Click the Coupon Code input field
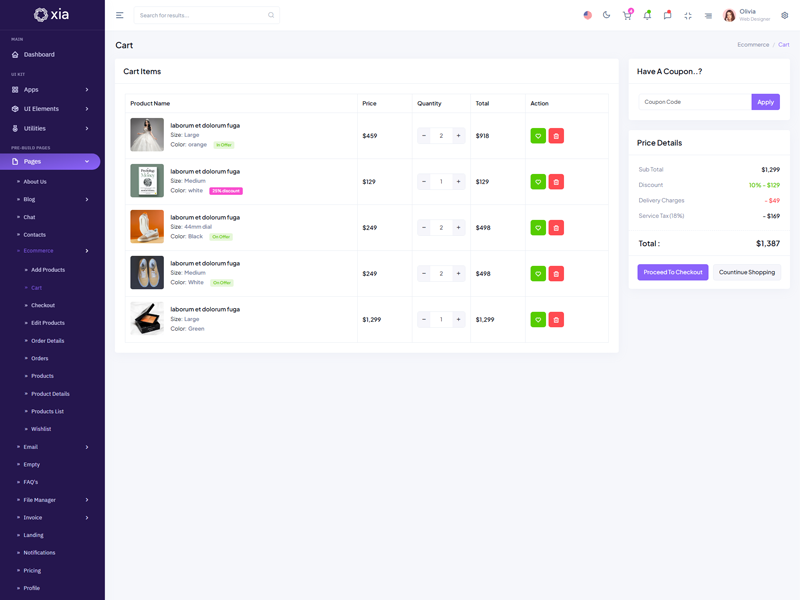800x600 pixels. point(695,102)
